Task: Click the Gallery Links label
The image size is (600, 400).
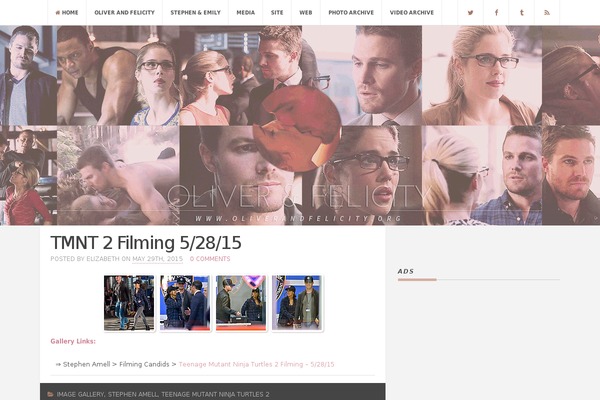Action: pyautogui.click(x=73, y=341)
